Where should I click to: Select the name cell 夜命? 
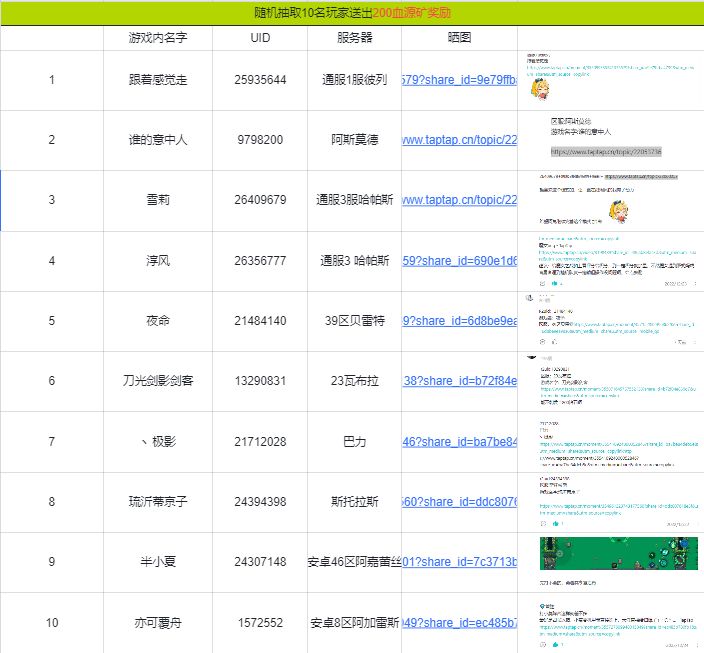click(158, 321)
